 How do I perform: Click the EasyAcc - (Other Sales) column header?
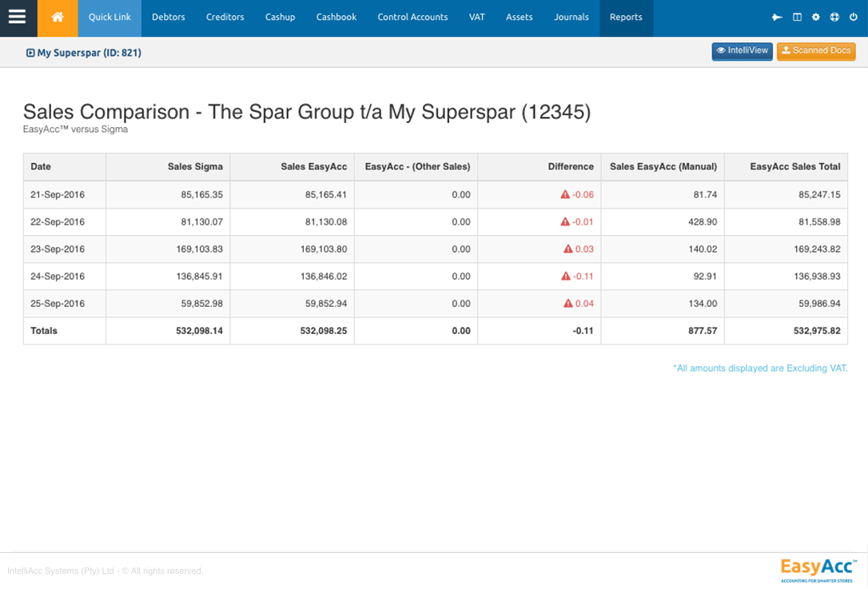[417, 166]
